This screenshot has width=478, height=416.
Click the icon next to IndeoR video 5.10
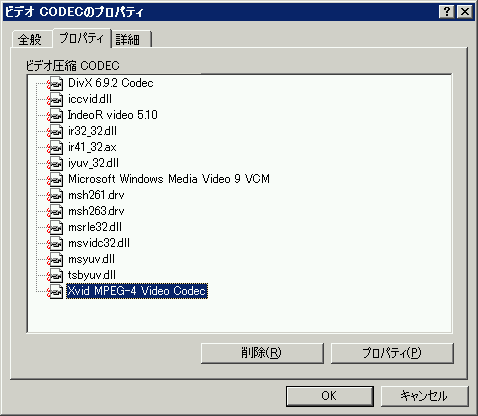coord(55,115)
